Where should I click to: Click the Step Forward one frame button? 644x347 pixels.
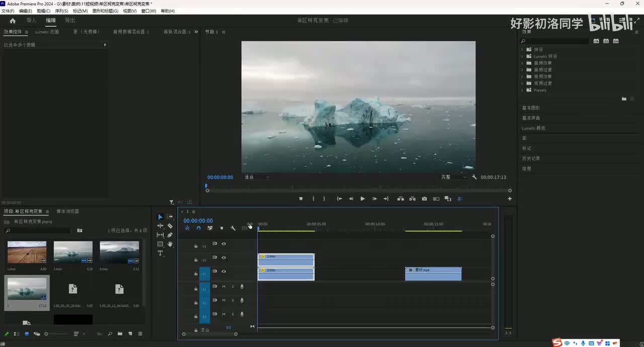coord(374,199)
